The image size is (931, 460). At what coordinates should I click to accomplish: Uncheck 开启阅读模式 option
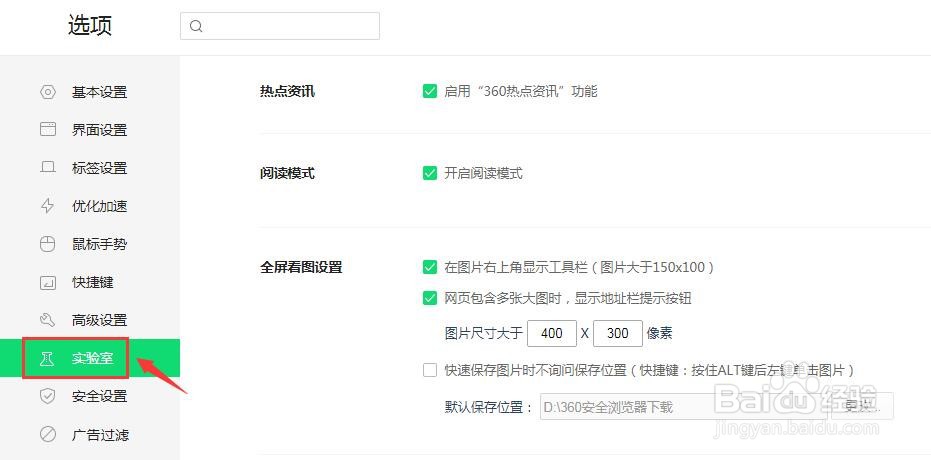pos(430,173)
